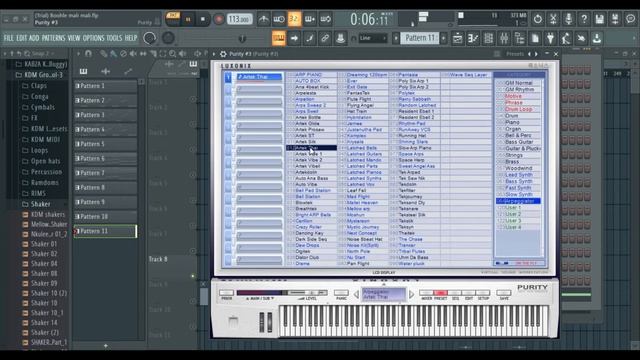This screenshot has height=360, width=640.
Task: Click the PANIC button in Purity
Action: point(341,293)
